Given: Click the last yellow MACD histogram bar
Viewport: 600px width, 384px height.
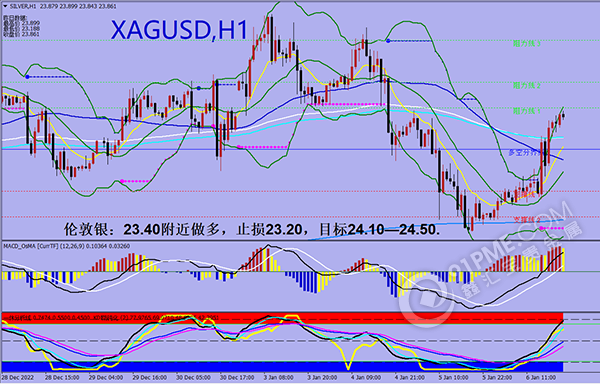Looking at the screenshot, I should 563,259.
